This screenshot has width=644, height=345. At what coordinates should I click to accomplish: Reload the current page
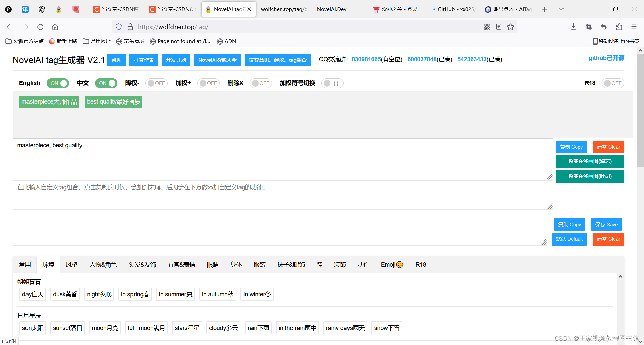tap(40, 27)
